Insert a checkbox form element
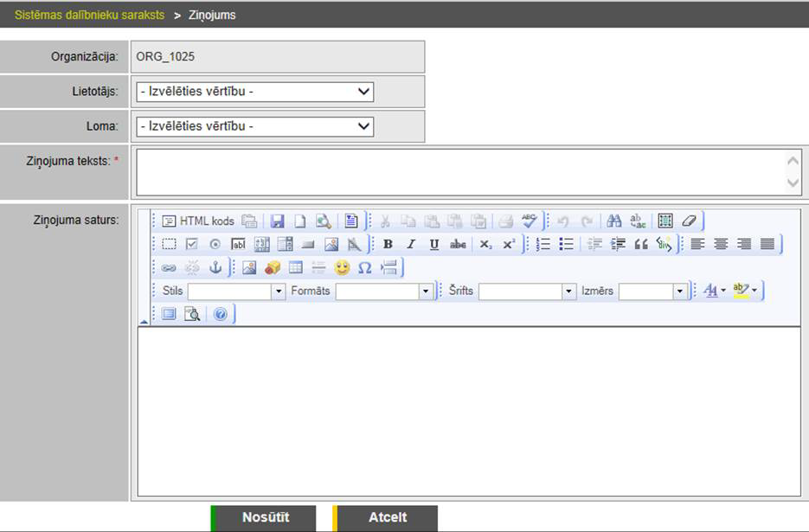 pos(192,245)
